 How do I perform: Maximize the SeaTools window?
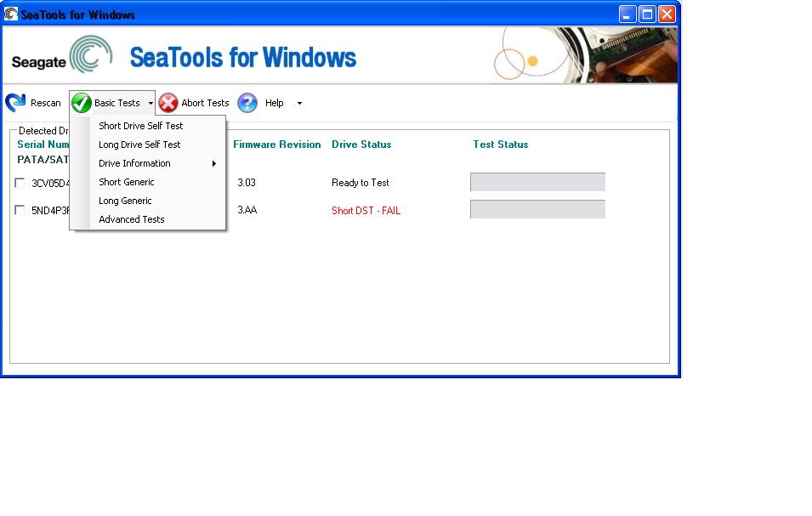pyautogui.click(x=647, y=14)
